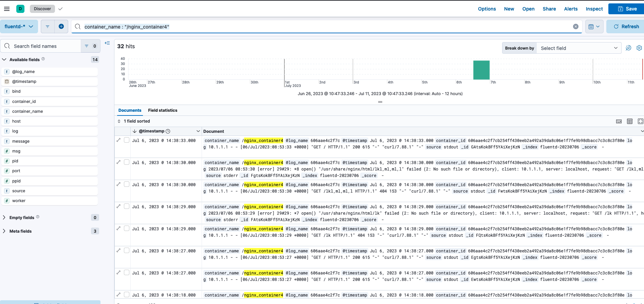Image resolution: width=644 pixels, height=304 pixels.
Task: Select the first 14:38:27.000 row checkbox
Action: [127, 250]
